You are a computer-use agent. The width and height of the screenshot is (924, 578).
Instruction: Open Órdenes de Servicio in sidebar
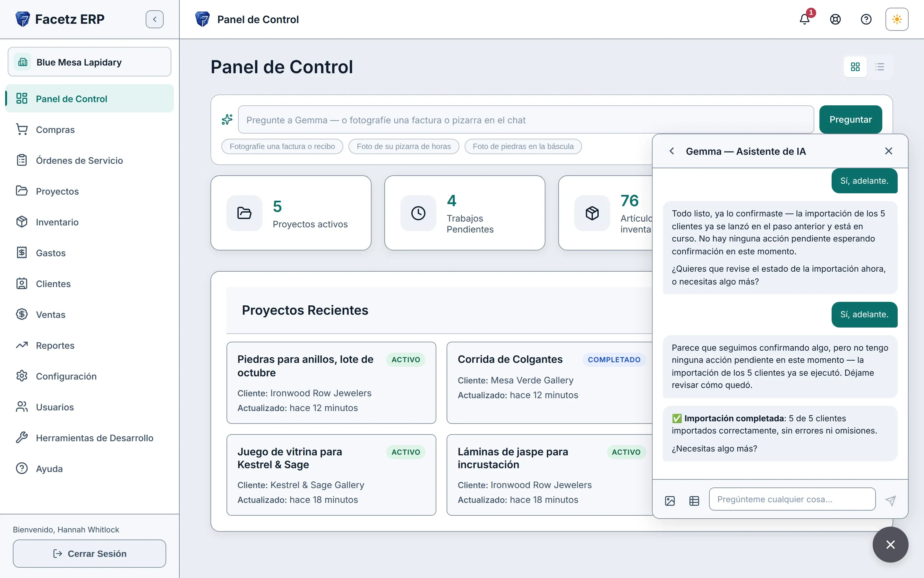pos(89,160)
